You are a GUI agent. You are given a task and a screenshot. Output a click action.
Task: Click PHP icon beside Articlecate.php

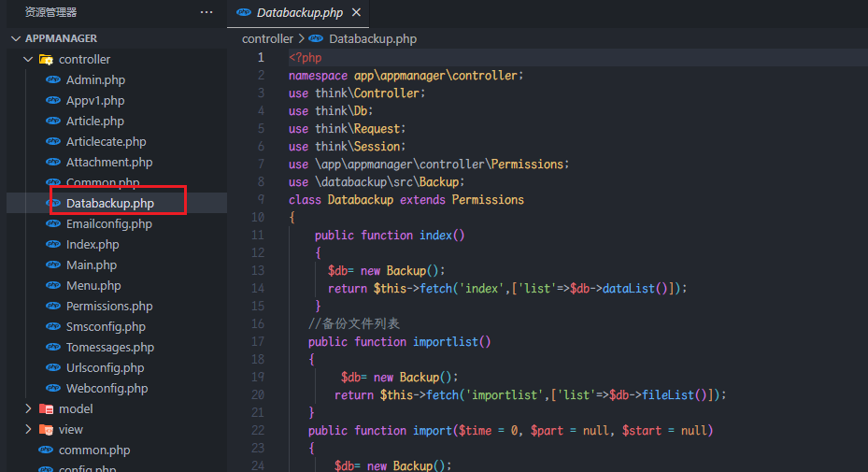pos(53,141)
